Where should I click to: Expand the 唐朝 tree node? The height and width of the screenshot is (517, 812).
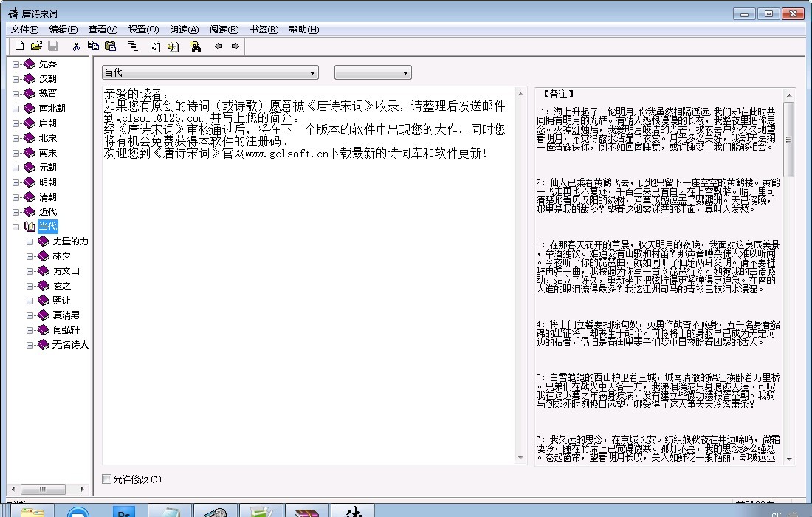pos(16,123)
